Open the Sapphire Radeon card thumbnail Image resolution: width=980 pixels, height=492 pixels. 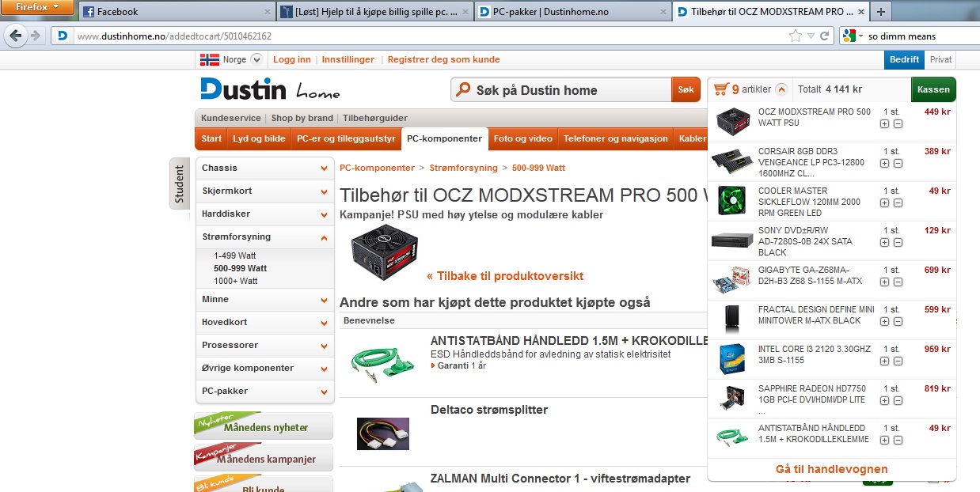point(732,399)
